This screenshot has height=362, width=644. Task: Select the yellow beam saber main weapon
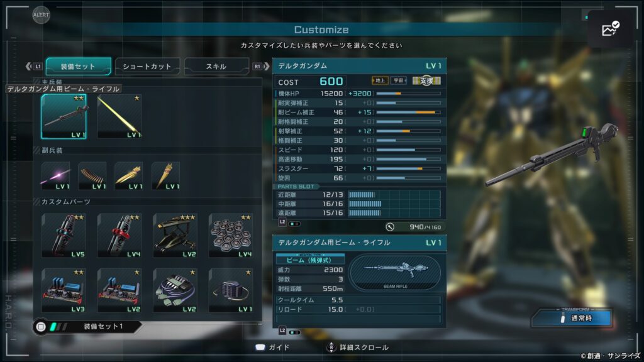coord(119,116)
